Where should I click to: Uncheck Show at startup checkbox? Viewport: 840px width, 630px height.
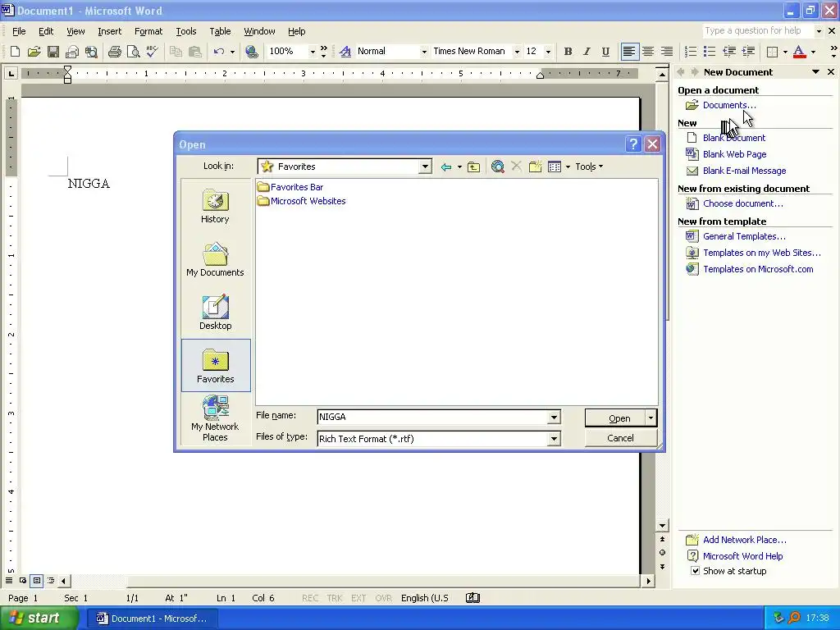695,571
